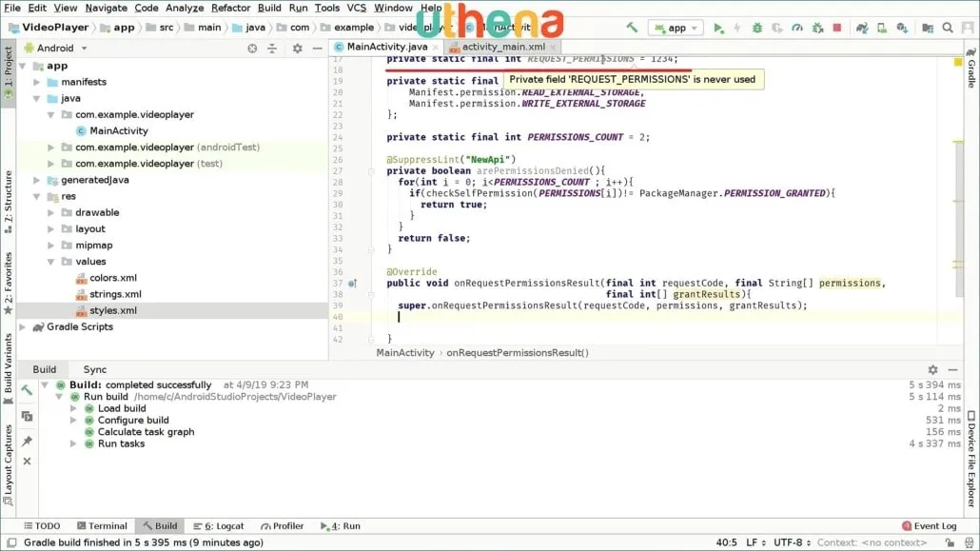Image resolution: width=980 pixels, height=551 pixels.
Task: Click UTF-8 encoding in status bar
Action: pyautogui.click(x=792, y=542)
